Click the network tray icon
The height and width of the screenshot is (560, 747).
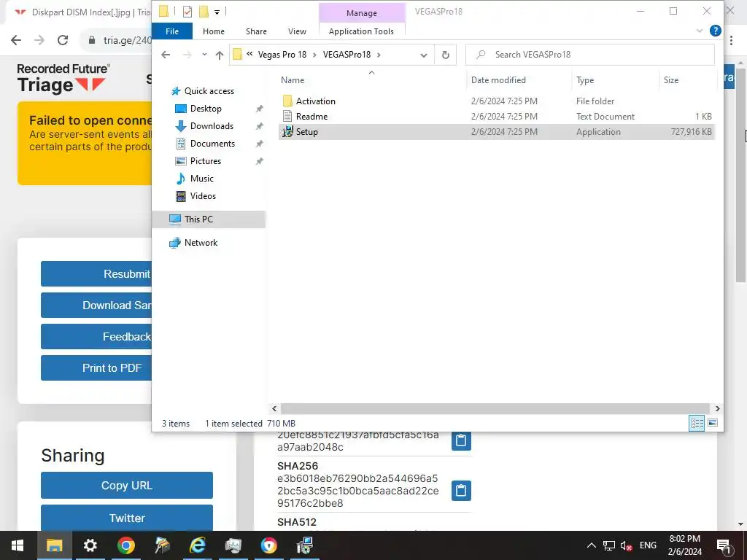(609, 545)
